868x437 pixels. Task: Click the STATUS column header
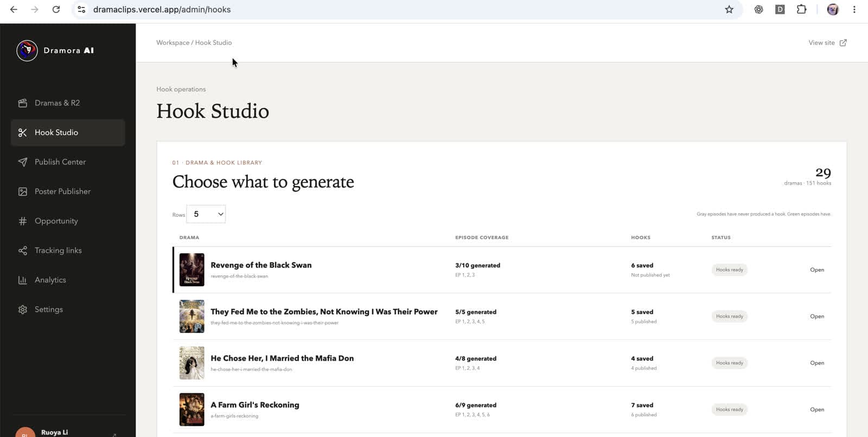(x=721, y=237)
